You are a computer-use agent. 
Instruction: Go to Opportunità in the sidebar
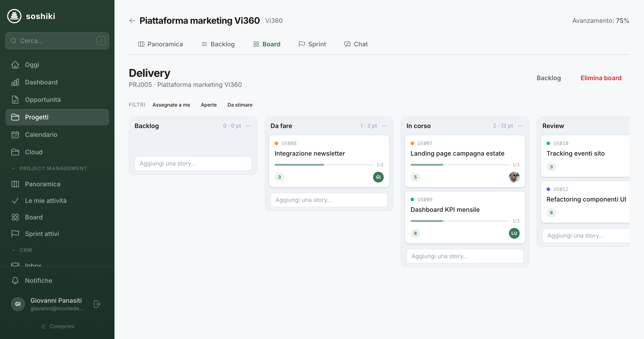57,100
